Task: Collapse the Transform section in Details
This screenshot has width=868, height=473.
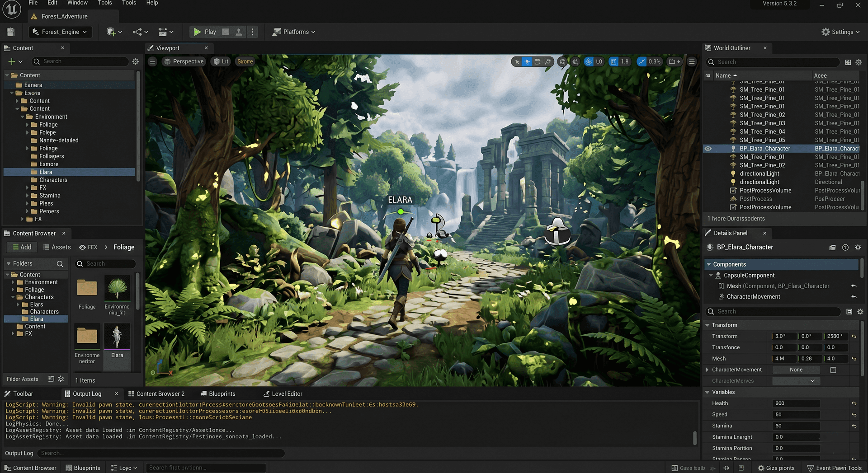Action: click(708, 325)
